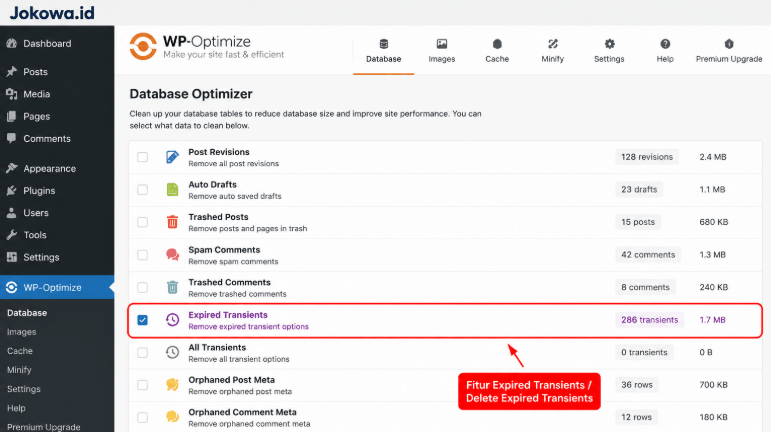This screenshot has height=432, width=771.
Task: Click the Pages sidebar icon
Action: pos(12,116)
